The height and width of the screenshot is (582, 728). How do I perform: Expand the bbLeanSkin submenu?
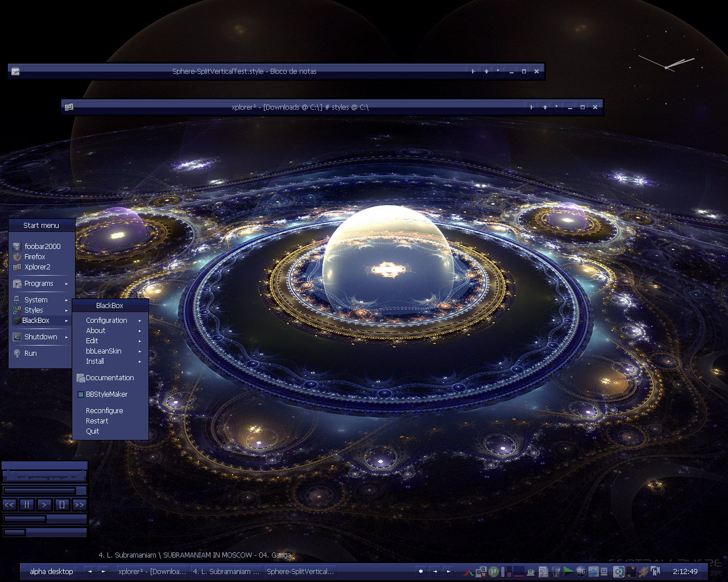tap(110, 351)
